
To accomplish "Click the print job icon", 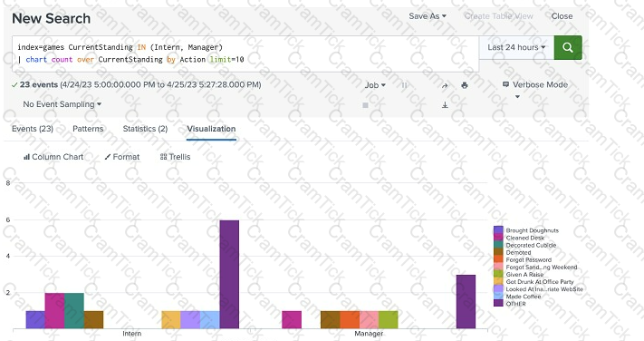I will (465, 85).
